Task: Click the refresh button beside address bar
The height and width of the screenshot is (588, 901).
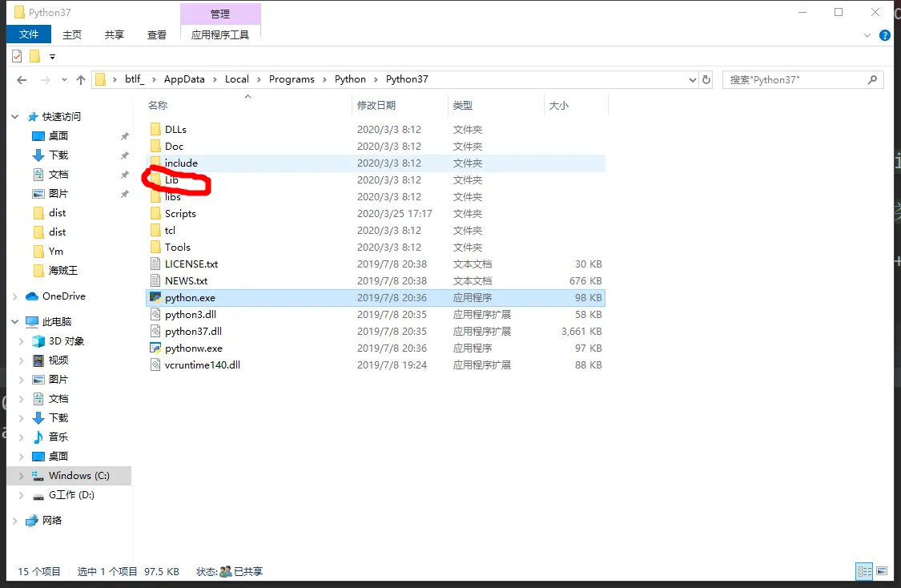Action: (706, 80)
